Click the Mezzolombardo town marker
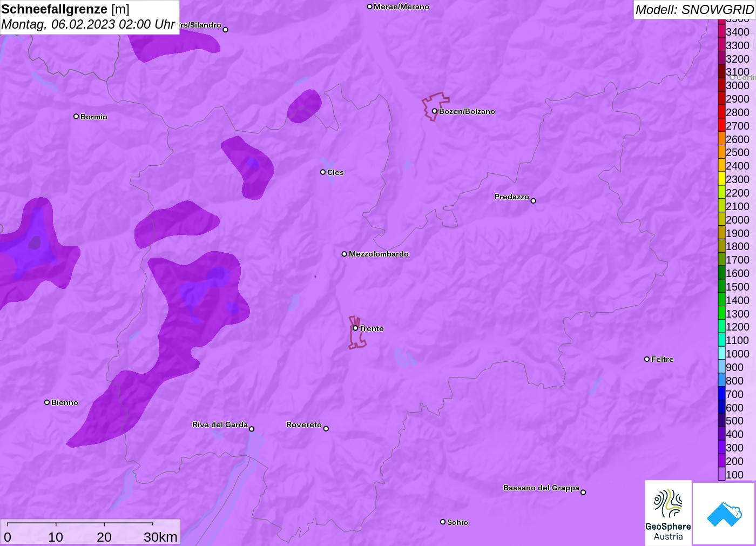The image size is (756, 546). 344,254
